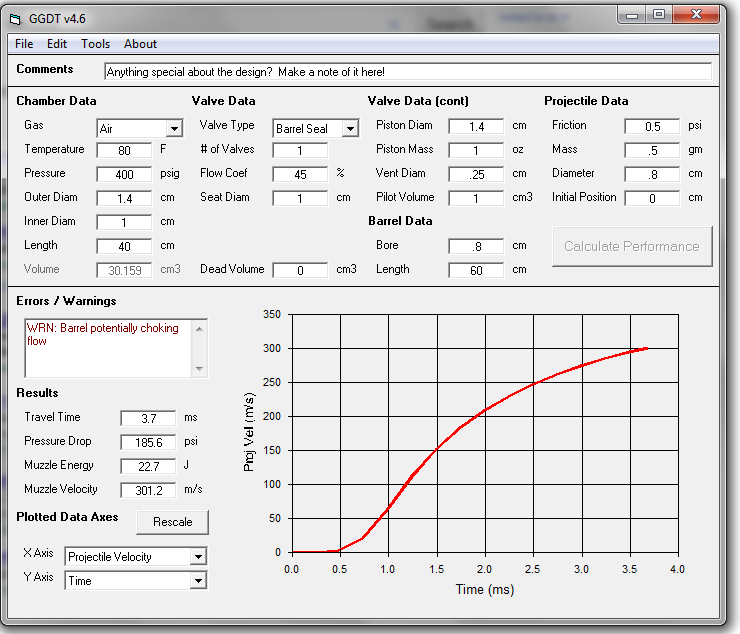Click the Calculate Performance button

[632, 246]
